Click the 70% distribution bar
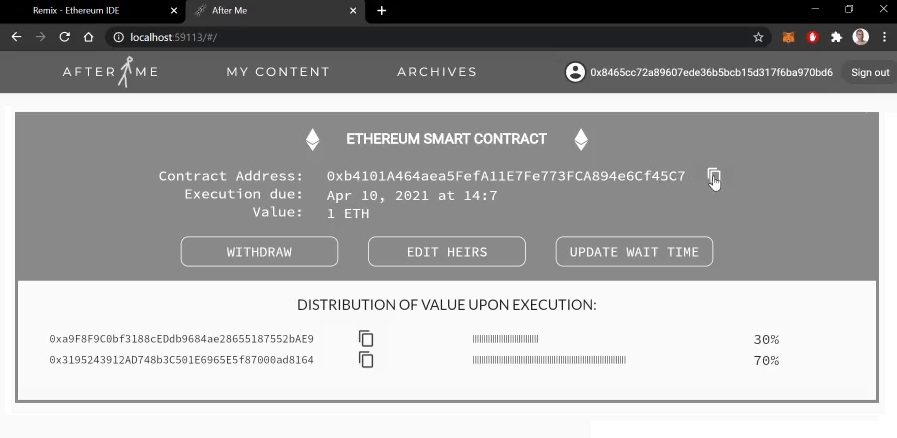 549,360
